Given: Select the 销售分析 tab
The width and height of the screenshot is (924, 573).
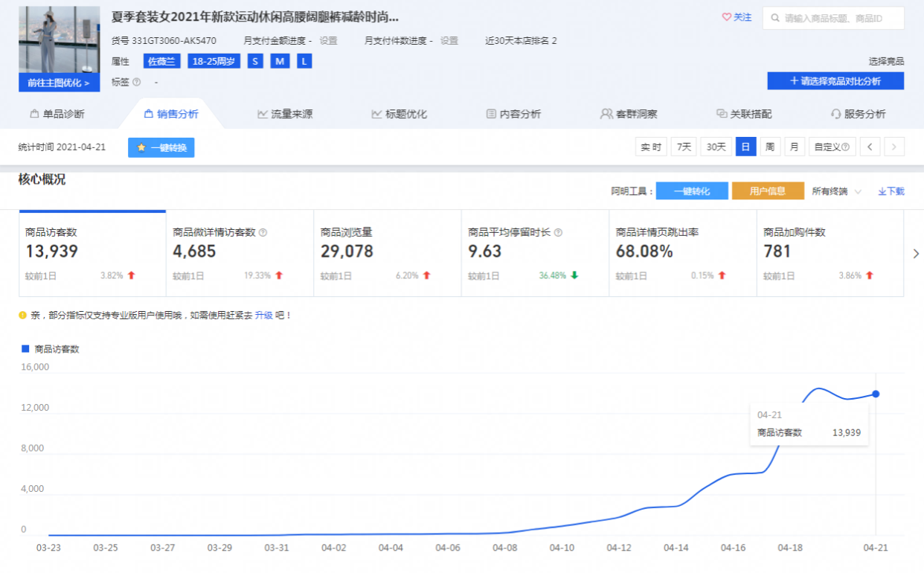Looking at the screenshot, I should pos(171,114).
